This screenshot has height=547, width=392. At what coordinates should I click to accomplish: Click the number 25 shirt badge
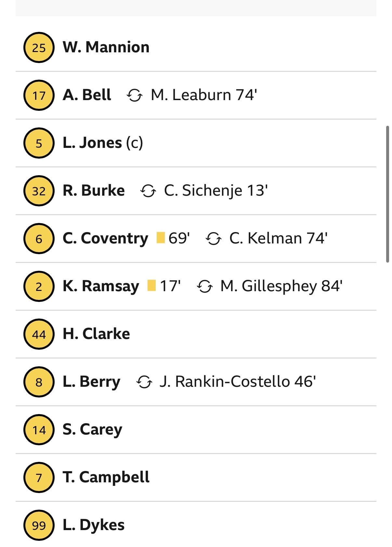tap(39, 47)
